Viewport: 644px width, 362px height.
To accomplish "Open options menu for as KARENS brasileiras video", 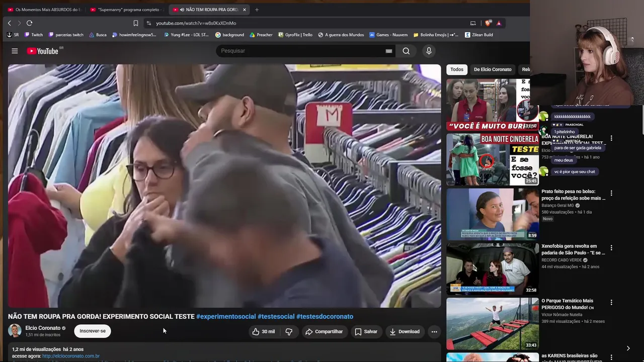I will point(611,357).
